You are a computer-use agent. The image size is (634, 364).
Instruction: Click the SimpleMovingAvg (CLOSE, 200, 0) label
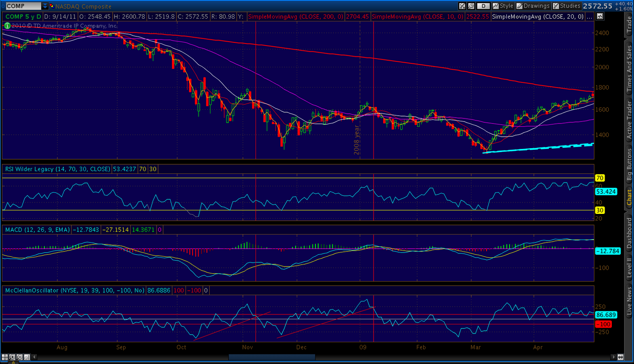tap(296, 17)
